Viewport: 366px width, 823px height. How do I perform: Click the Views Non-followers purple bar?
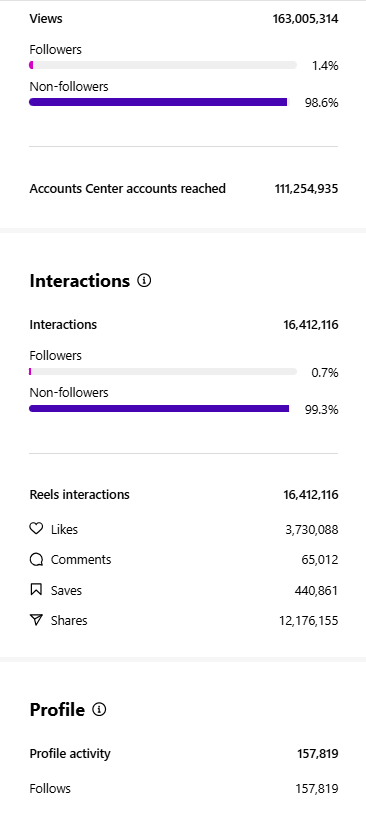[x=159, y=102]
